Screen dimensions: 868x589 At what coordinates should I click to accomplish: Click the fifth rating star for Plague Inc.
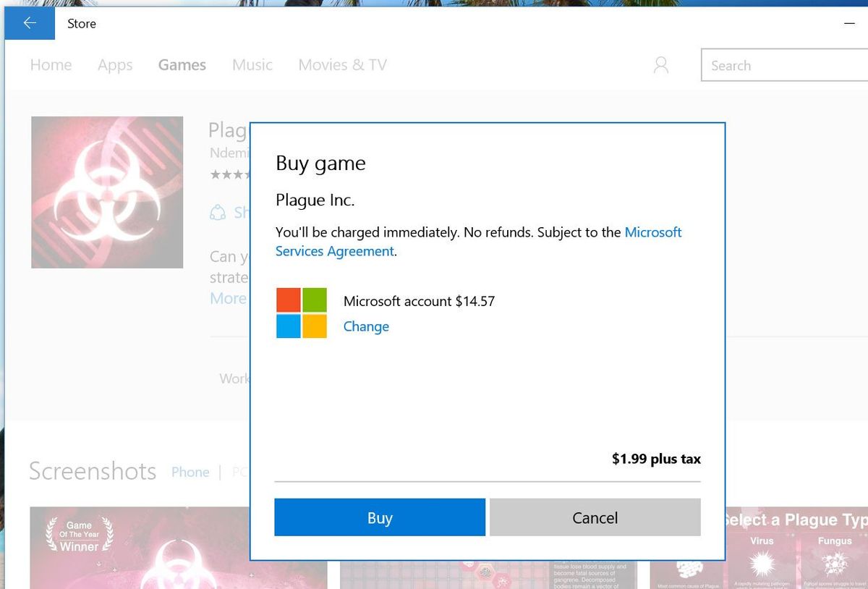(x=264, y=174)
